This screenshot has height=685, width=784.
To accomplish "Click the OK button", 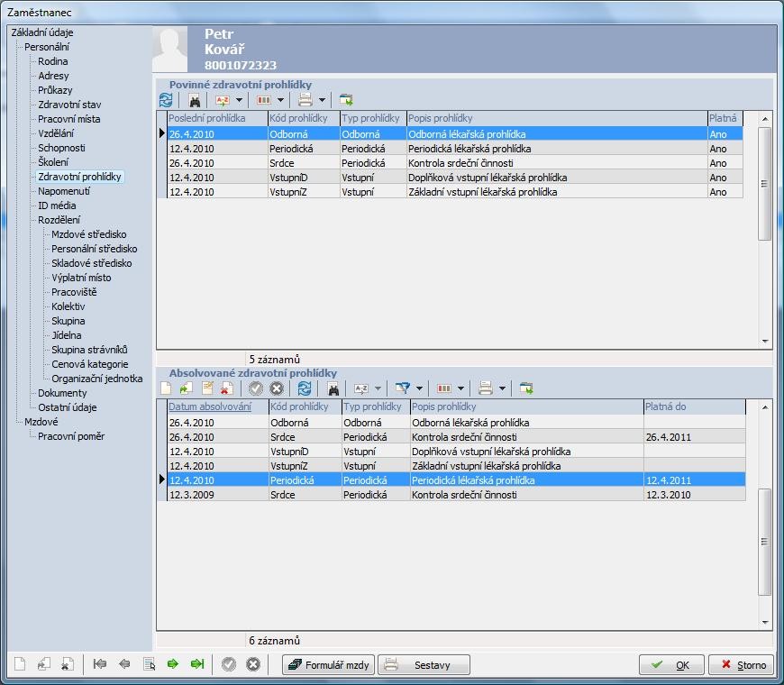I will pos(671,665).
